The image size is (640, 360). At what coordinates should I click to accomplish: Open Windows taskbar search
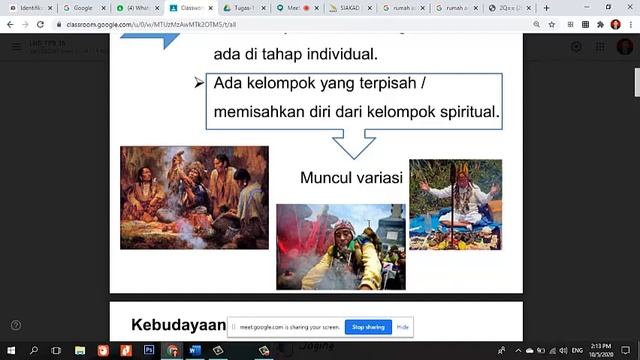[34, 350]
